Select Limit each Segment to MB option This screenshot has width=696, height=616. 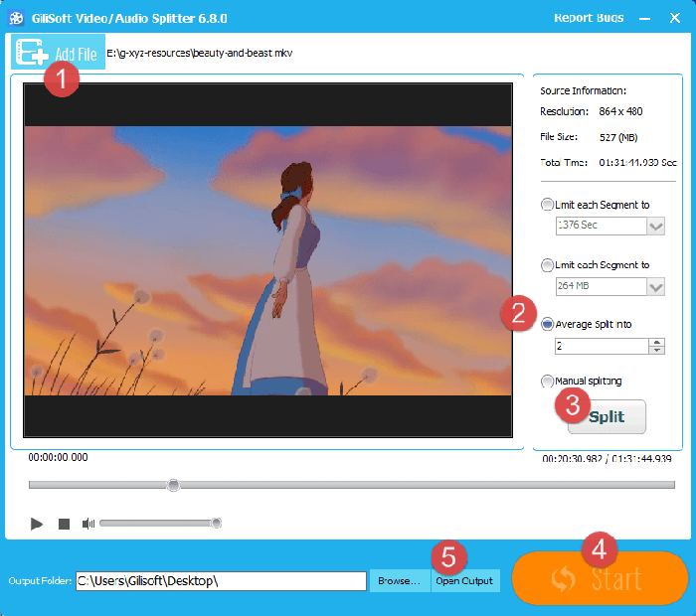pyautogui.click(x=547, y=265)
